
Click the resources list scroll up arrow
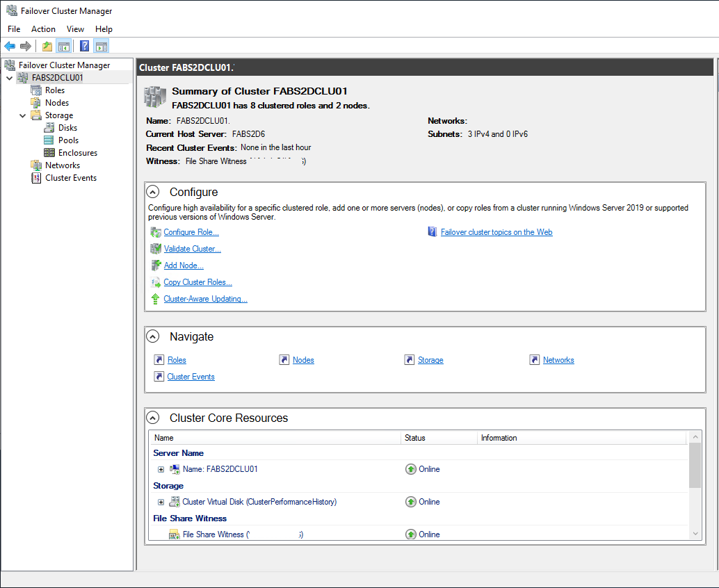pos(695,437)
